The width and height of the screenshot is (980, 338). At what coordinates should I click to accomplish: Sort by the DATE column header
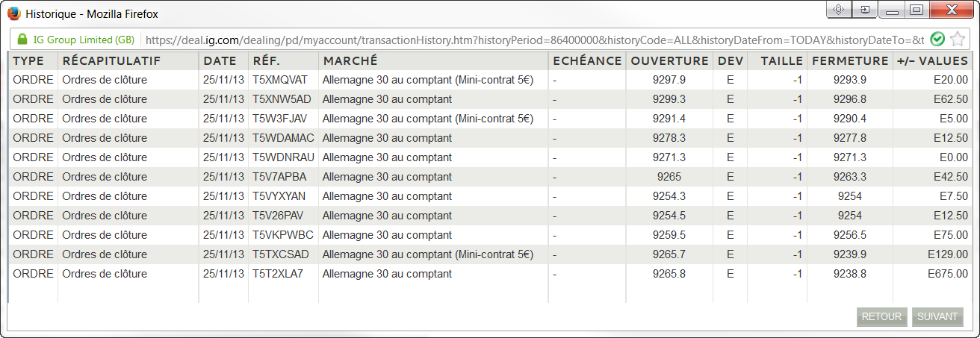[x=220, y=61]
